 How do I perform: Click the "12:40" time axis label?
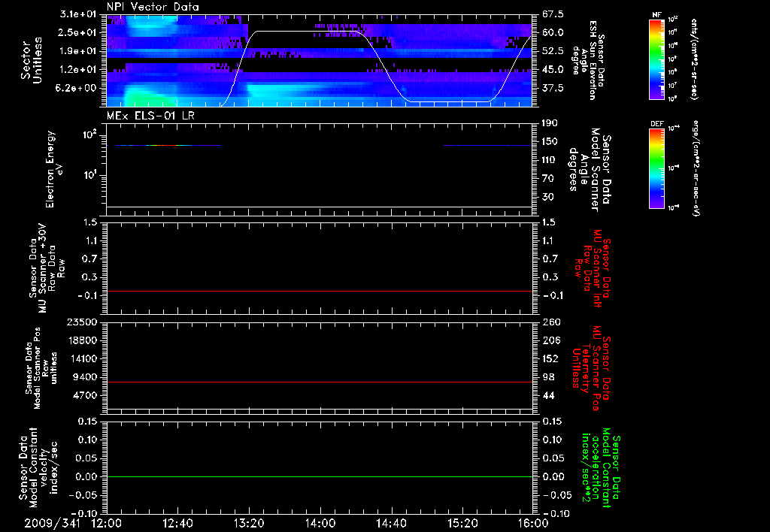(177, 523)
